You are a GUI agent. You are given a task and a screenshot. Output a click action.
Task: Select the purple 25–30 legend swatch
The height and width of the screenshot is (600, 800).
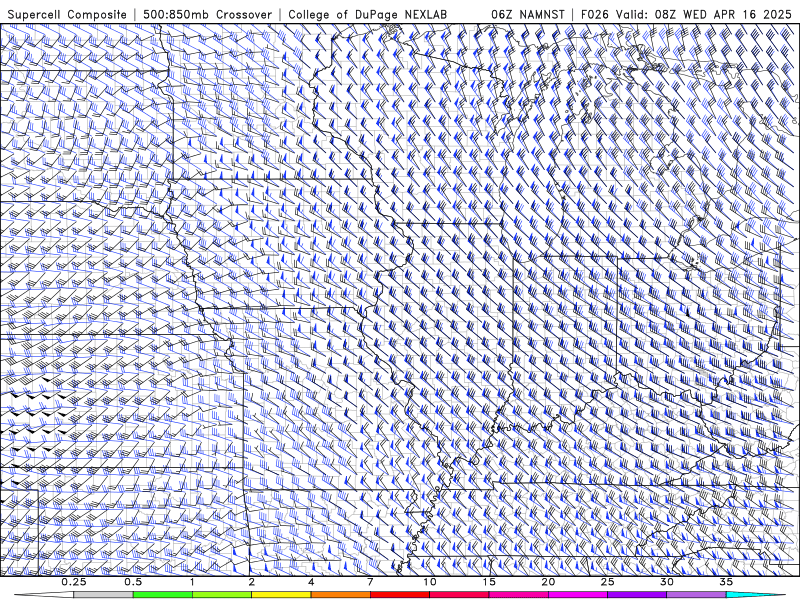(637, 595)
